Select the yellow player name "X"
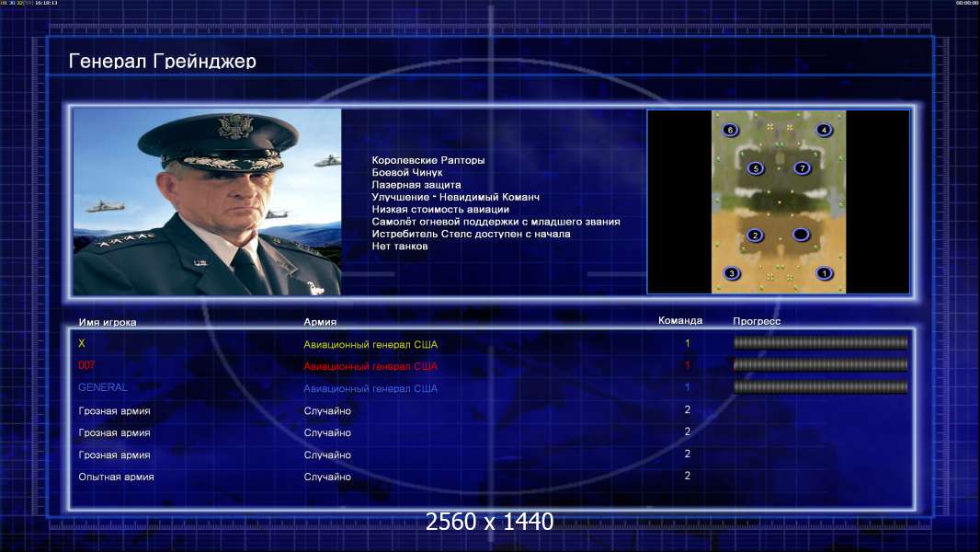Image resolution: width=980 pixels, height=552 pixels. 82,343
